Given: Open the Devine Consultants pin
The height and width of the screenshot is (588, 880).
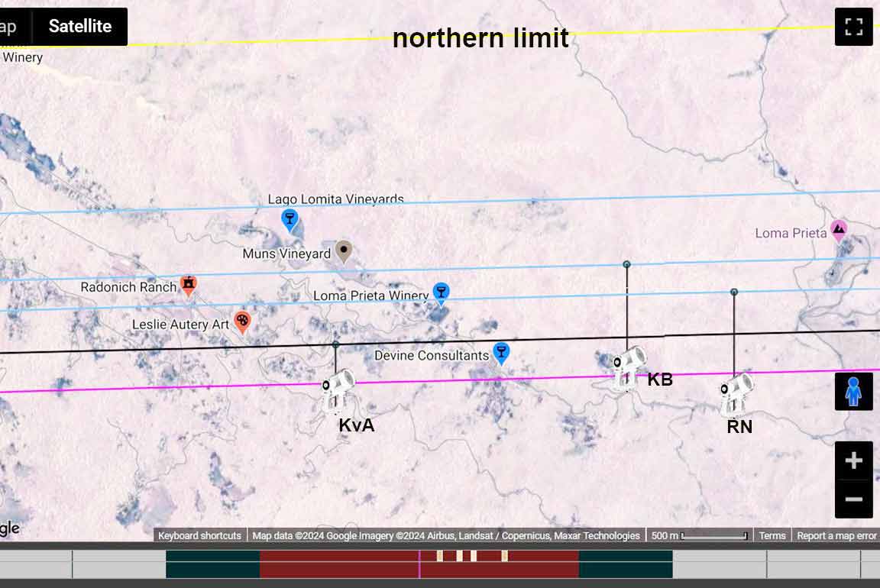Looking at the screenshot, I should tap(501, 354).
